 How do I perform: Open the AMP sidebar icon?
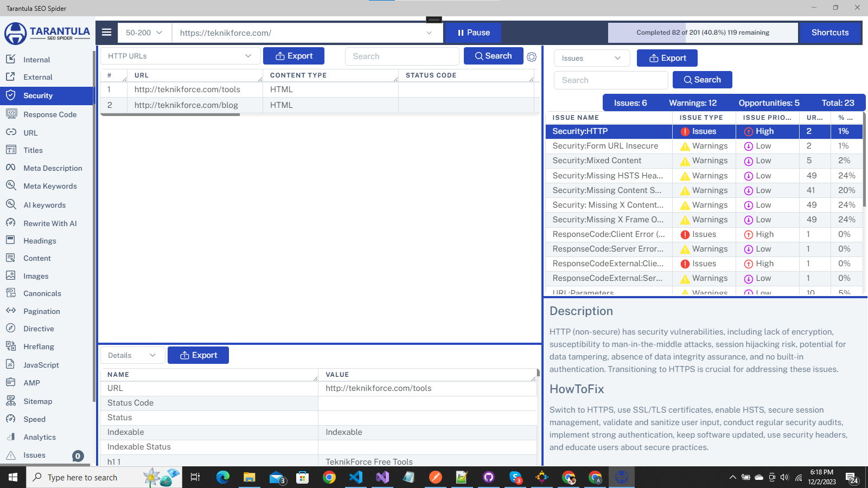pos(10,382)
